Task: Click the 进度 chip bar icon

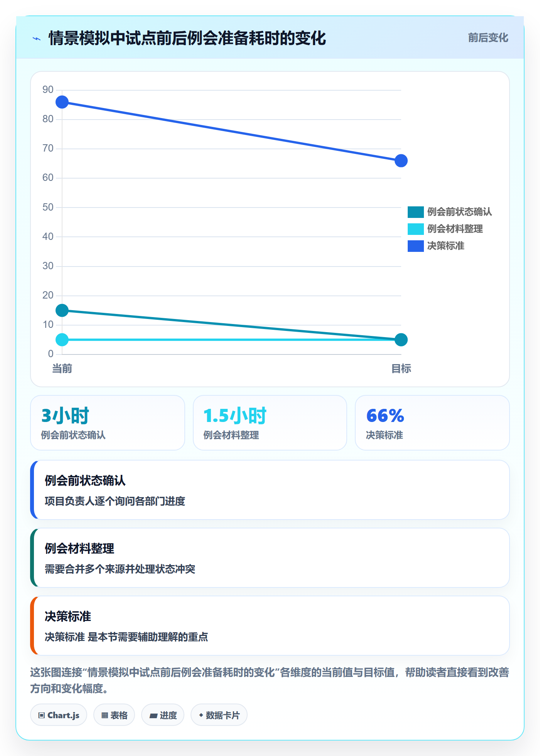Action: [154, 716]
